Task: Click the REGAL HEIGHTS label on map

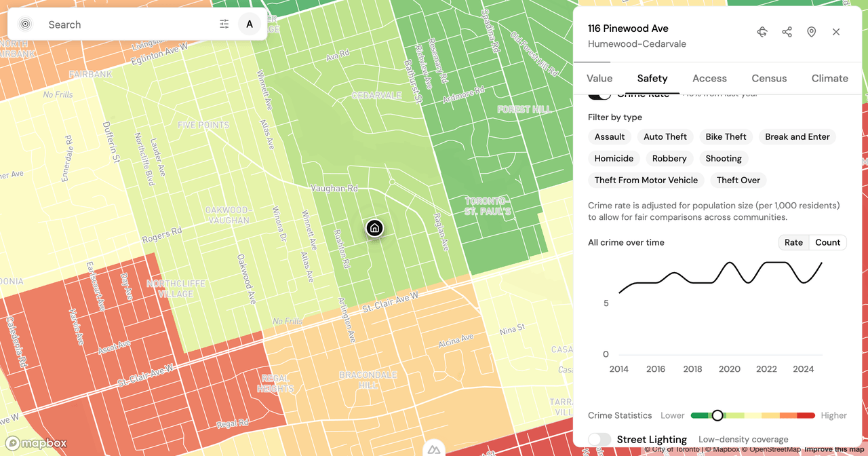Action: [275, 383]
